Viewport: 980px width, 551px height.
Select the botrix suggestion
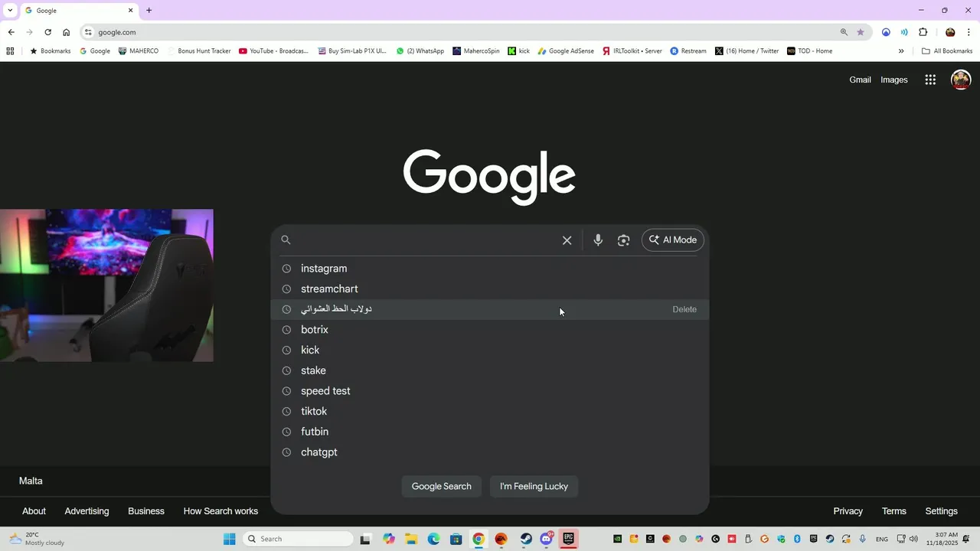click(x=490, y=330)
